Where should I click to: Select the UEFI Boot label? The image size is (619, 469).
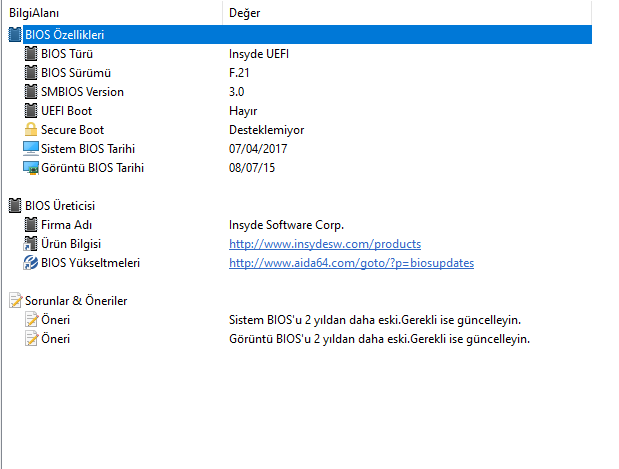pos(66,111)
